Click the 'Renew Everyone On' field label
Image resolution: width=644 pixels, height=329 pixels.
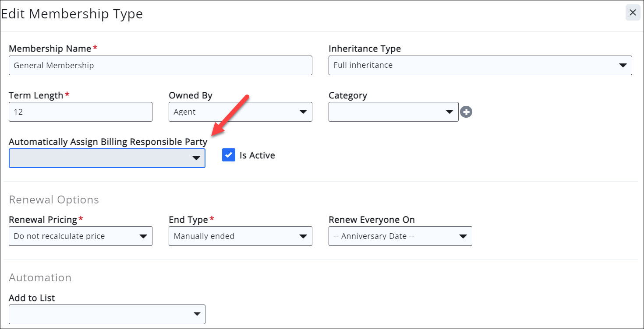point(372,220)
